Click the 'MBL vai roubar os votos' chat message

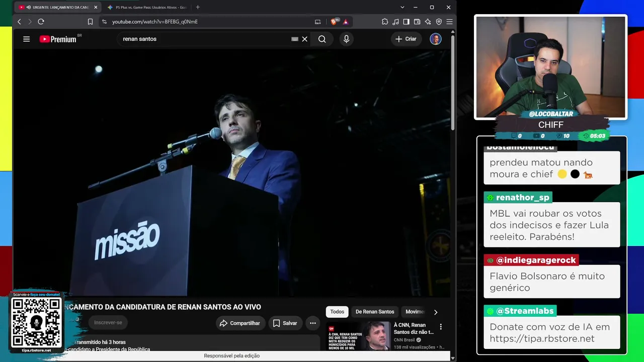pyautogui.click(x=552, y=225)
